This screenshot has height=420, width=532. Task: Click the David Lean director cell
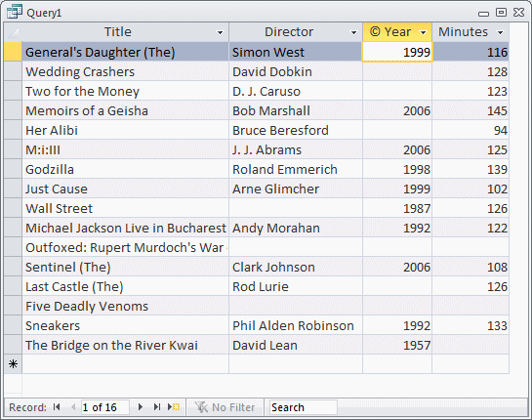point(296,345)
